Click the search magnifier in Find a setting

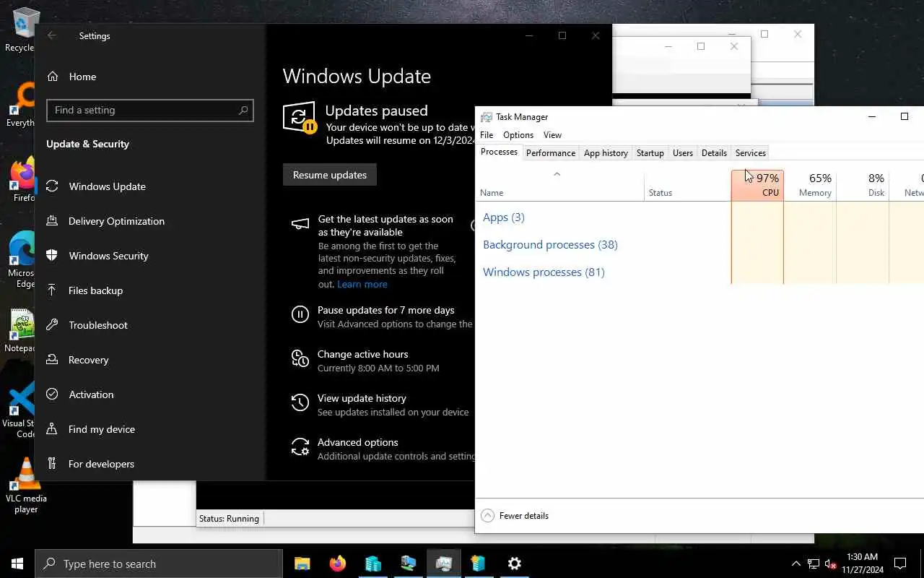(243, 111)
